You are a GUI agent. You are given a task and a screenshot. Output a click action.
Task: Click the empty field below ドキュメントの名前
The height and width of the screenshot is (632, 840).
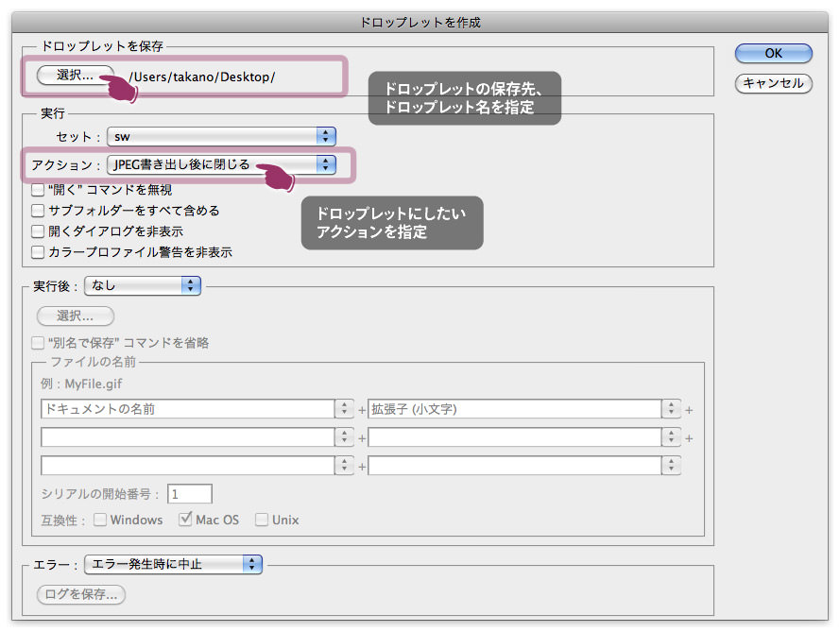(187, 437)
